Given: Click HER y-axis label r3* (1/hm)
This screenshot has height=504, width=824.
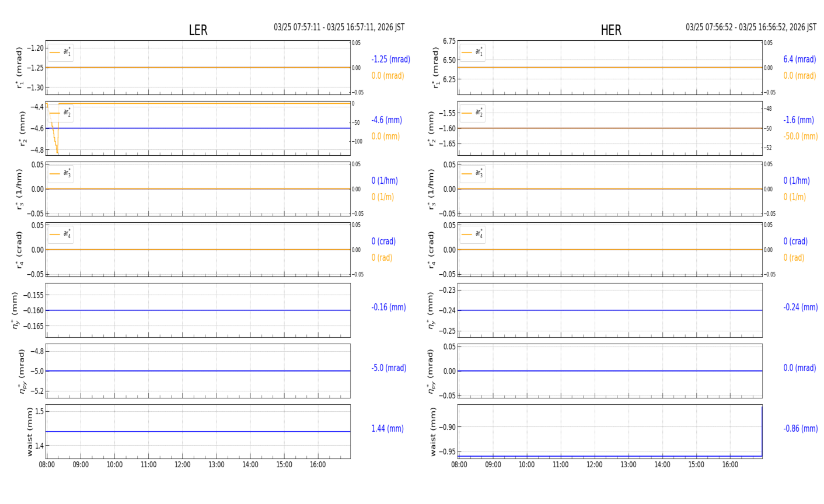Looking at the screenshot, I should (431, 189).
